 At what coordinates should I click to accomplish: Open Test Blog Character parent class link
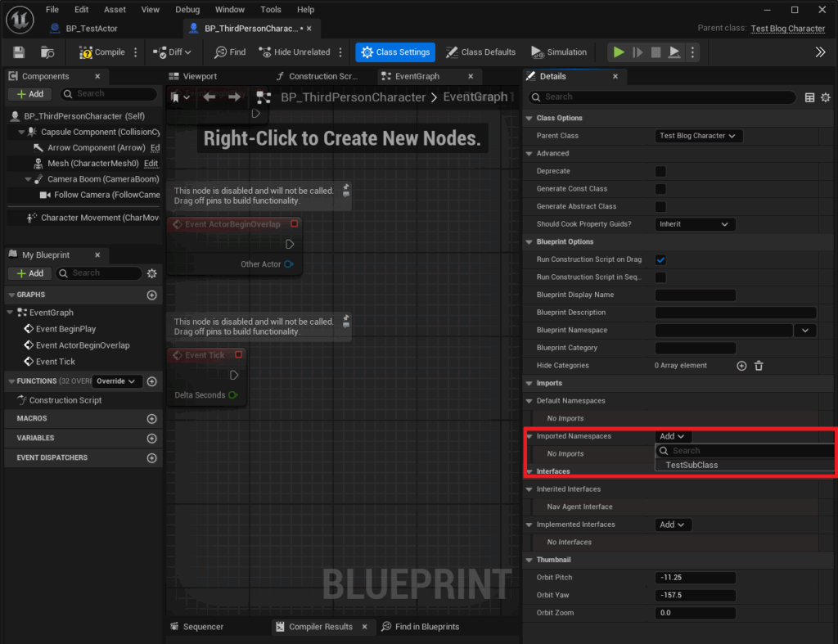pyautogui.click(x=788, y=29)
